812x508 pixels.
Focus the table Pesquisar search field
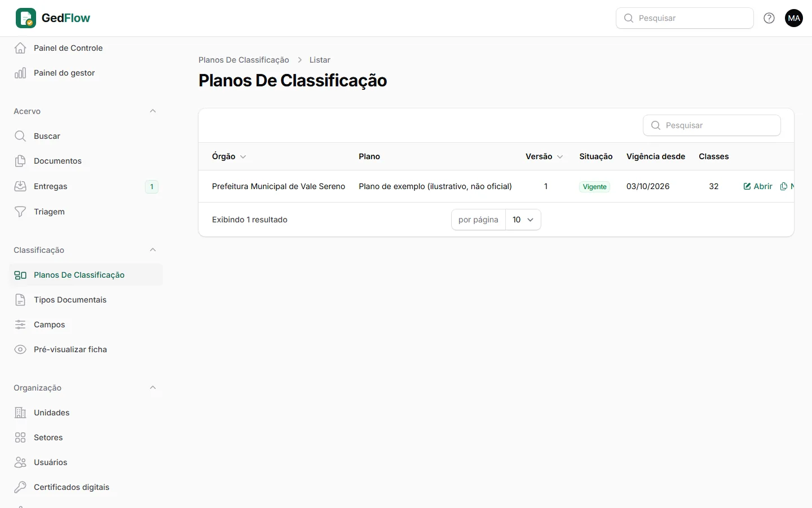point(712,125)
